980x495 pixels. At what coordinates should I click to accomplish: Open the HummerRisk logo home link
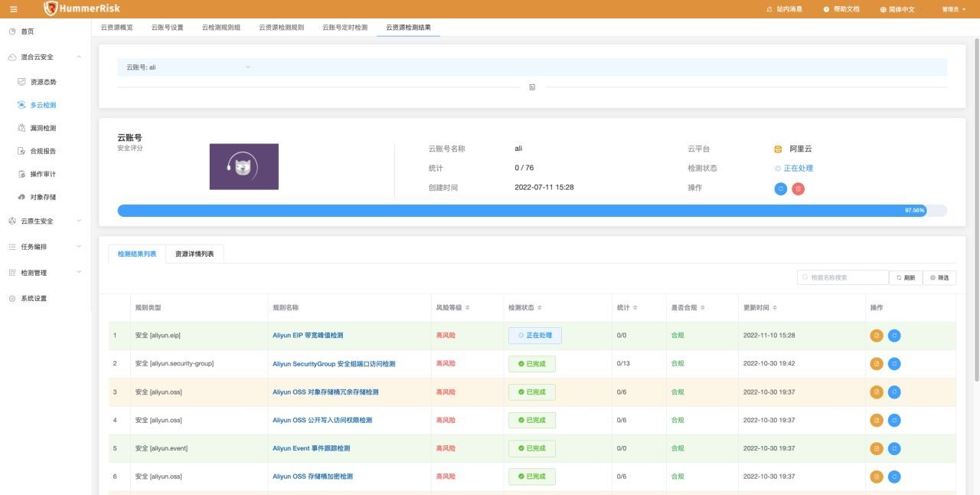[x=82, y=8]
